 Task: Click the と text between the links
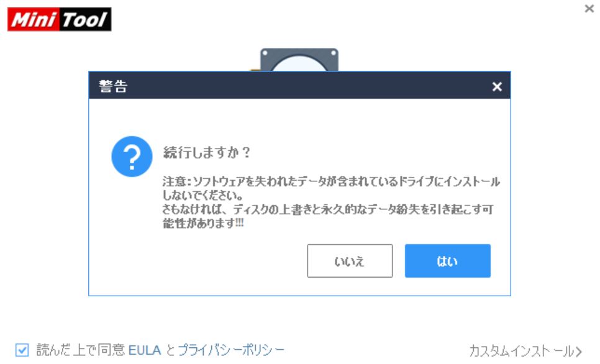[x=170, y=350]
